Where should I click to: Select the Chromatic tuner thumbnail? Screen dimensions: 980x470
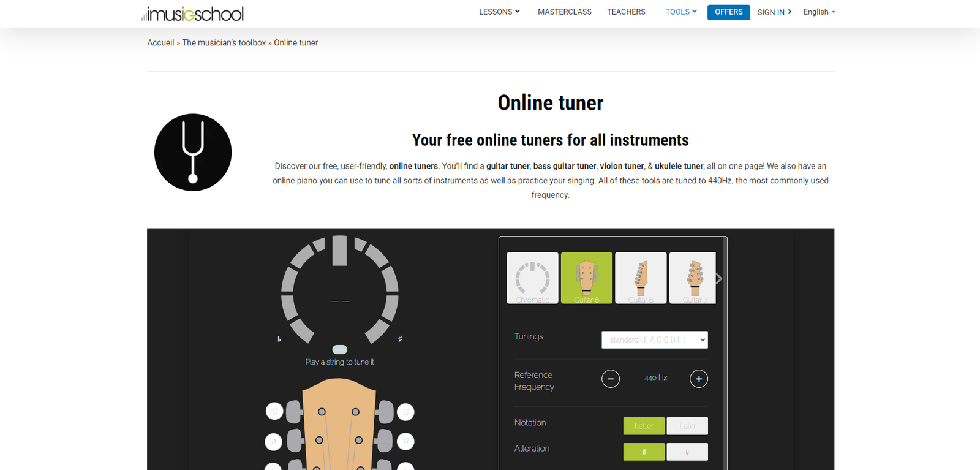pyautogui.click(x=532, y=278)
